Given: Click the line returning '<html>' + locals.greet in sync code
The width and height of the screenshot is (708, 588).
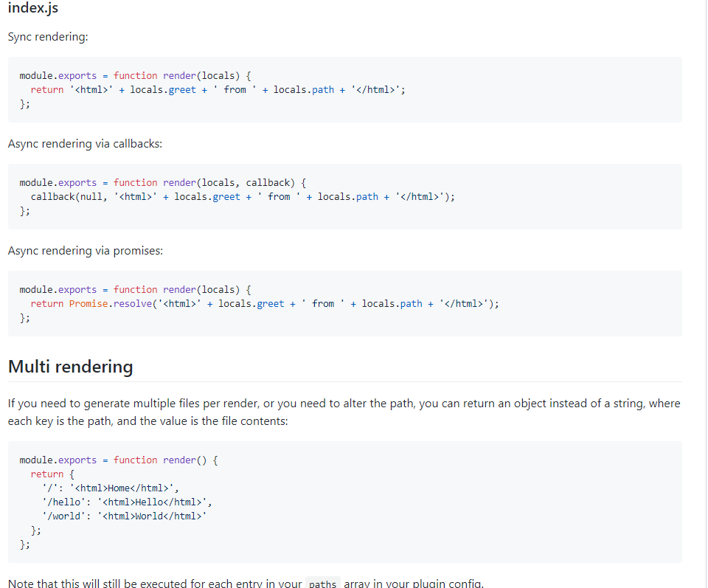Looking at the screenshot, I should pos(218,90).
